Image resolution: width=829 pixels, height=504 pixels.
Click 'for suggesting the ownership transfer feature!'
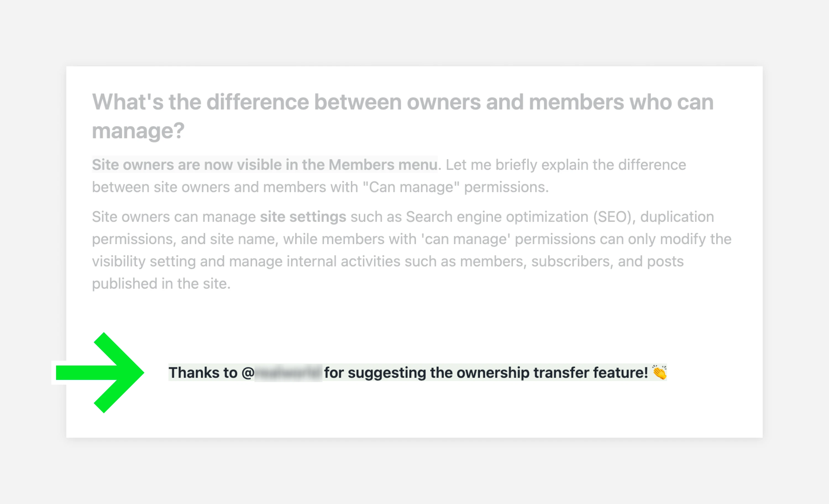click(x=486, y=373)
